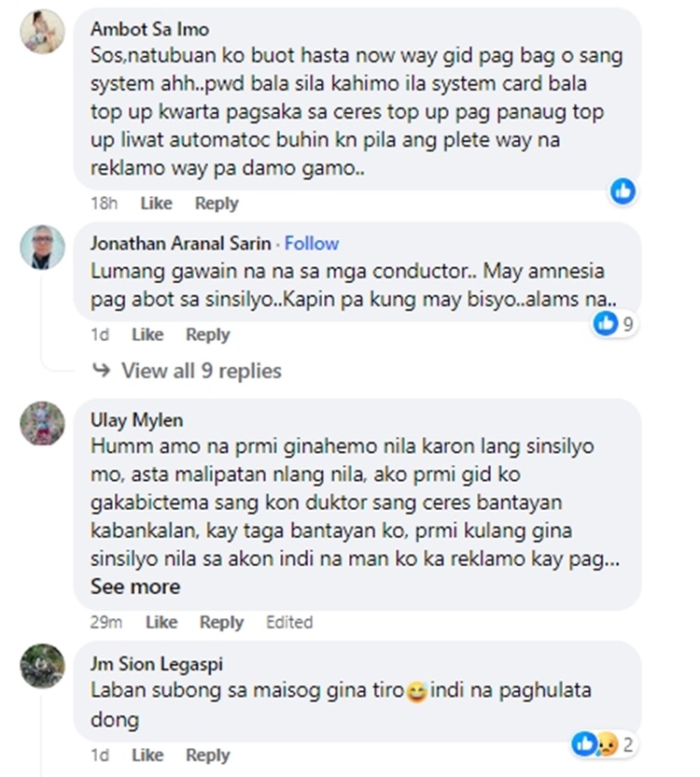Reply to Jonathan Aranal Sarin's comment
The height and width of the screenshot is (777, 700).
[207, 334]
